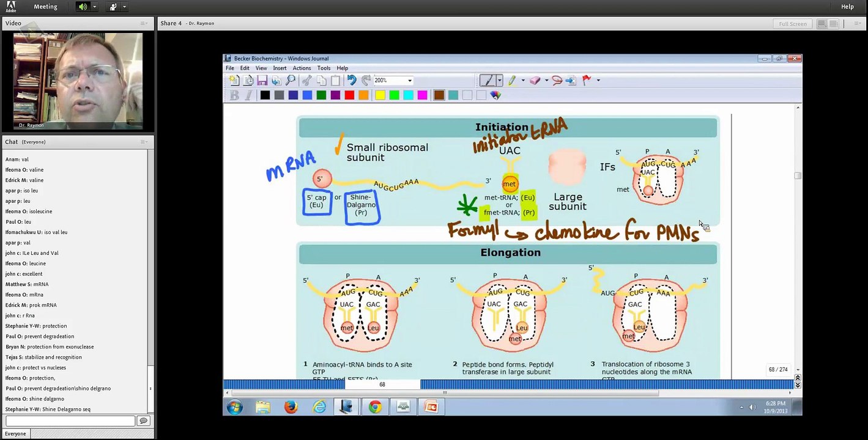Open the Meeting menu
The image size is (868, 440).
[x=45, y=7]
